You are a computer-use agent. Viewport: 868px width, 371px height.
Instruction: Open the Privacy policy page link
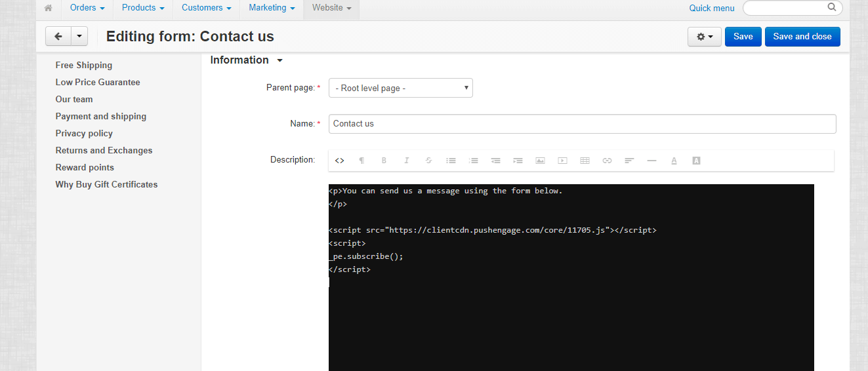coord(84,133)
